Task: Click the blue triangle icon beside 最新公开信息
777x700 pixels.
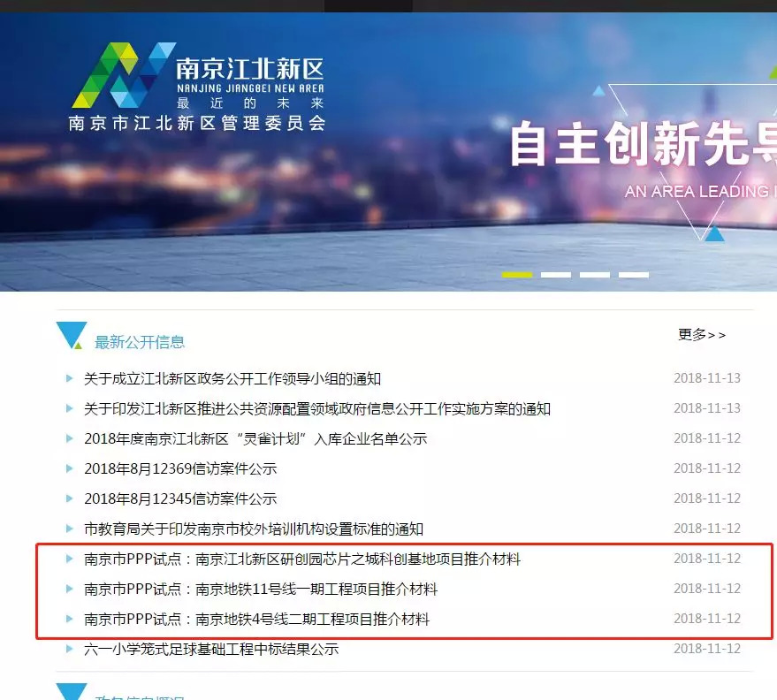Action: click(72, 336)
